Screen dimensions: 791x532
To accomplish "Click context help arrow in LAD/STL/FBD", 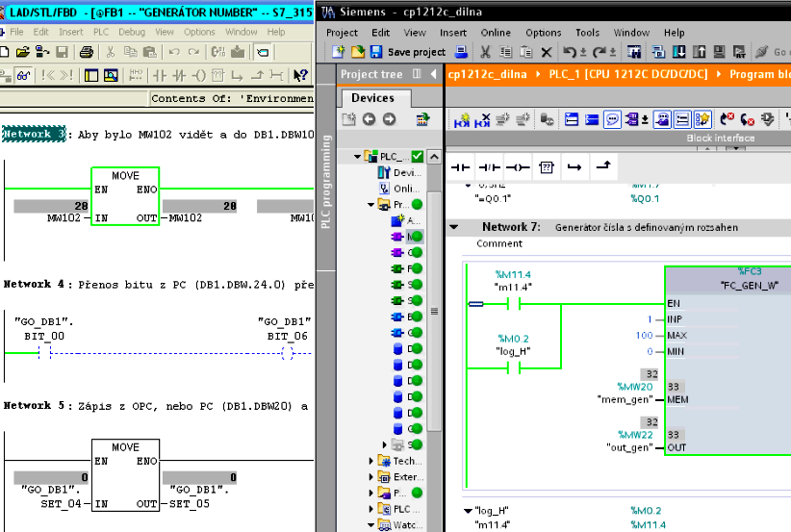I will [300, 76].
